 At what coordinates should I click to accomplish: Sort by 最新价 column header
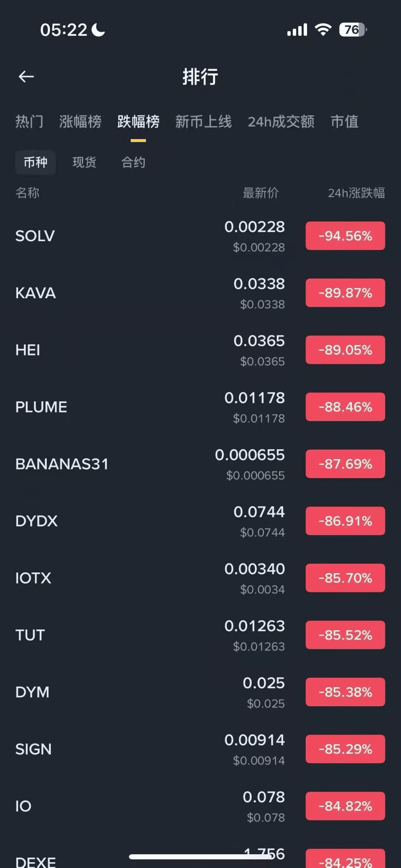click(x=261, y=193)
